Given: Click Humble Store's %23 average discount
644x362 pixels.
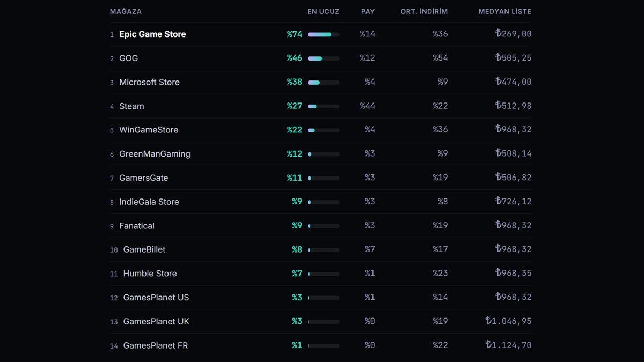Looking at the screenshot, I should pos(440,274).
